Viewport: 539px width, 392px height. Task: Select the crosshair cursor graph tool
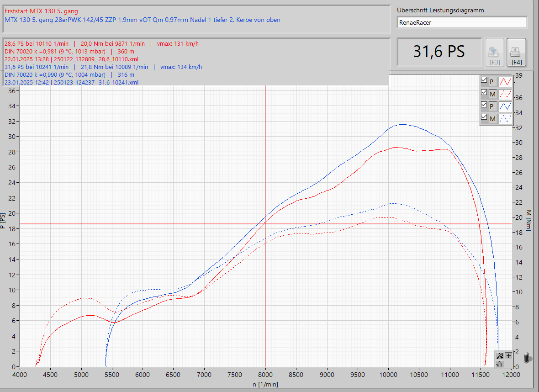pos(508,356)
